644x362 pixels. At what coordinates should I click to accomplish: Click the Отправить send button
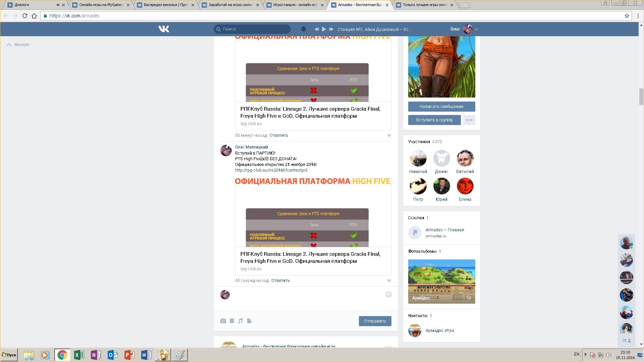click(375, 321)
